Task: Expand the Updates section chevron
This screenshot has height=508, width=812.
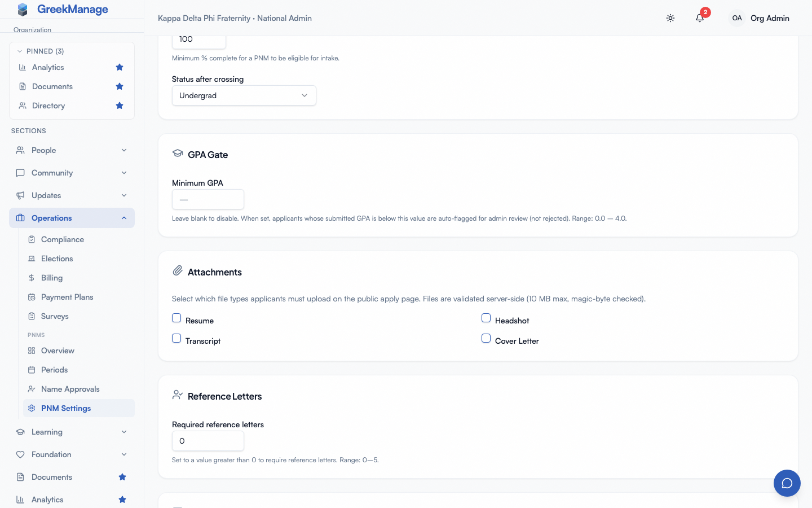Action: (124, 195)
